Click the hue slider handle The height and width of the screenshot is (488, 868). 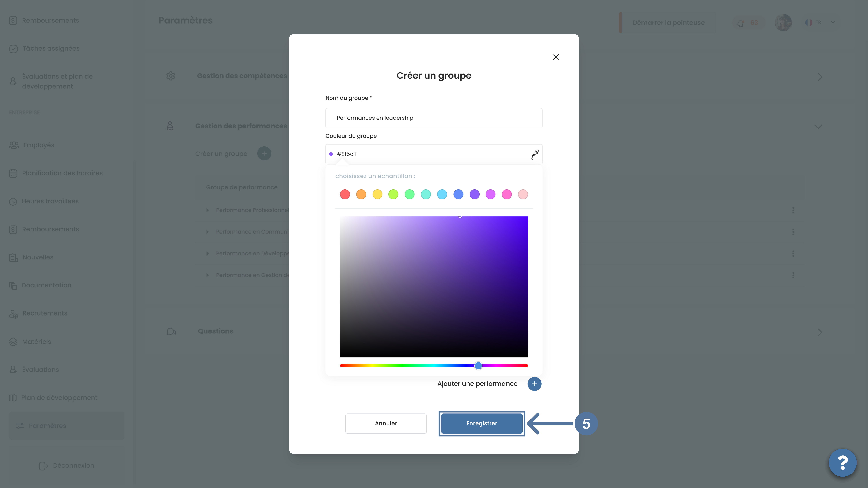(x=478, y=366)
